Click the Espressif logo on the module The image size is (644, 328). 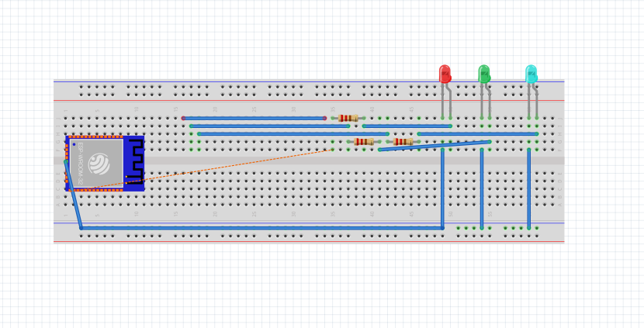[x=99, y=164]
